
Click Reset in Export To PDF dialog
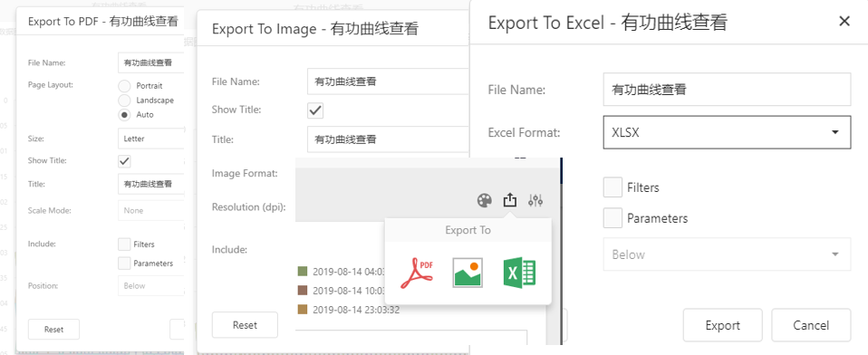(x=53, y=329)
